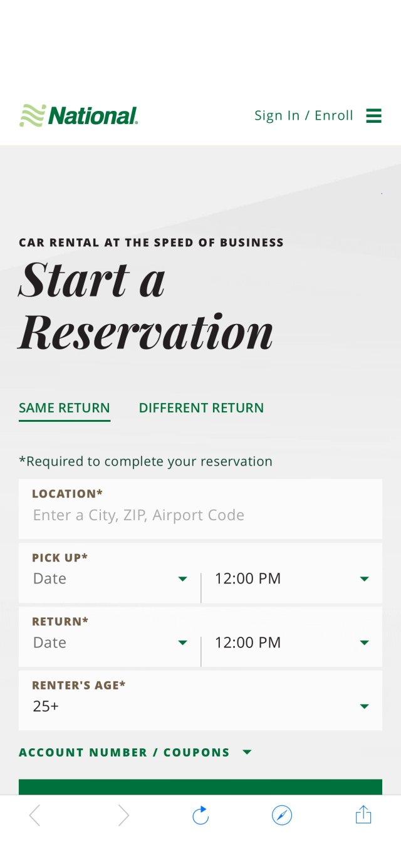Open the hamburger menu

click(x=374, y=116)
